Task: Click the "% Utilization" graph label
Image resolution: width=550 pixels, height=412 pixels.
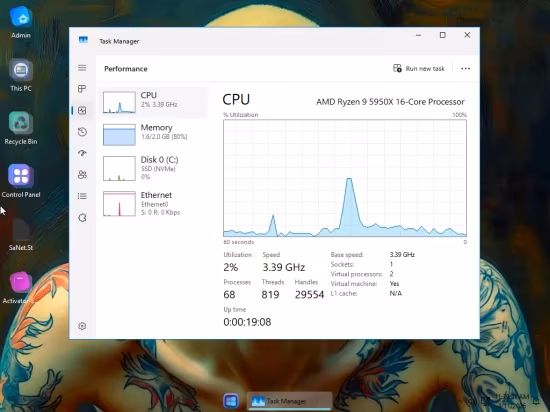Action: coord(241,115)
